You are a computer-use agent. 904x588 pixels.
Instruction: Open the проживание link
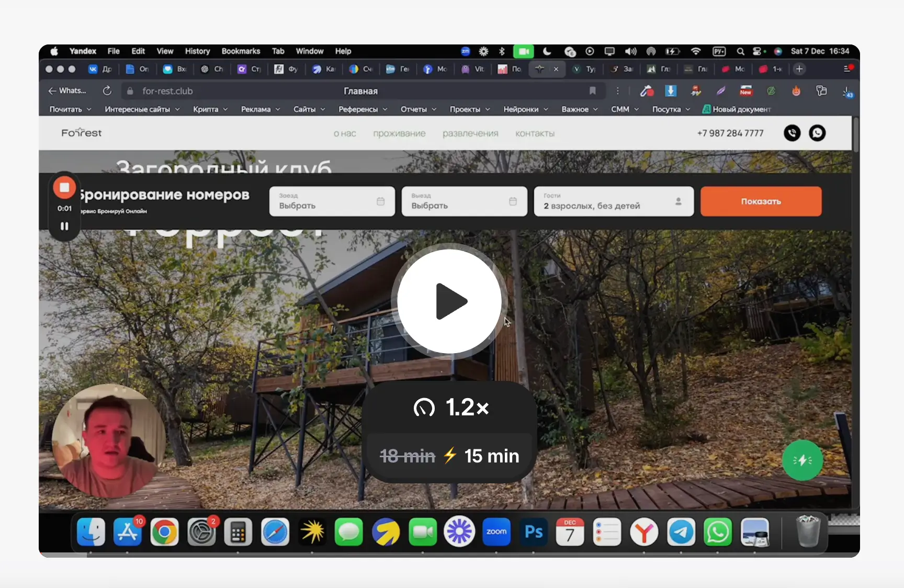pos(399,133)
